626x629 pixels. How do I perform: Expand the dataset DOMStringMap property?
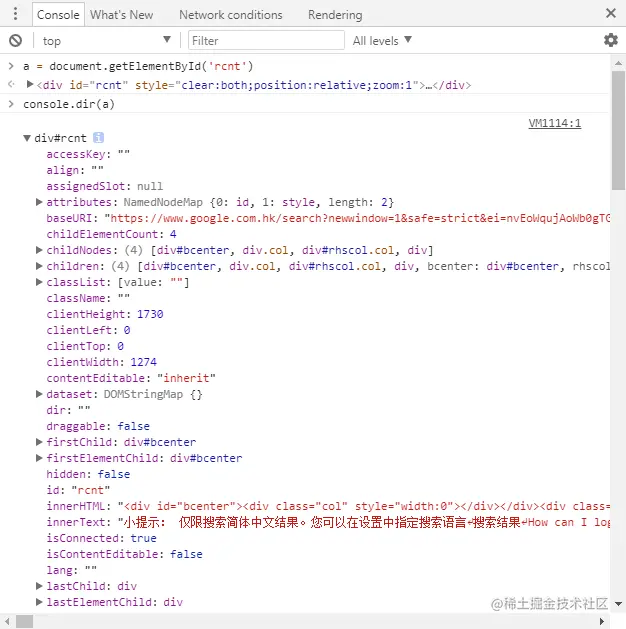pos(39,394)
